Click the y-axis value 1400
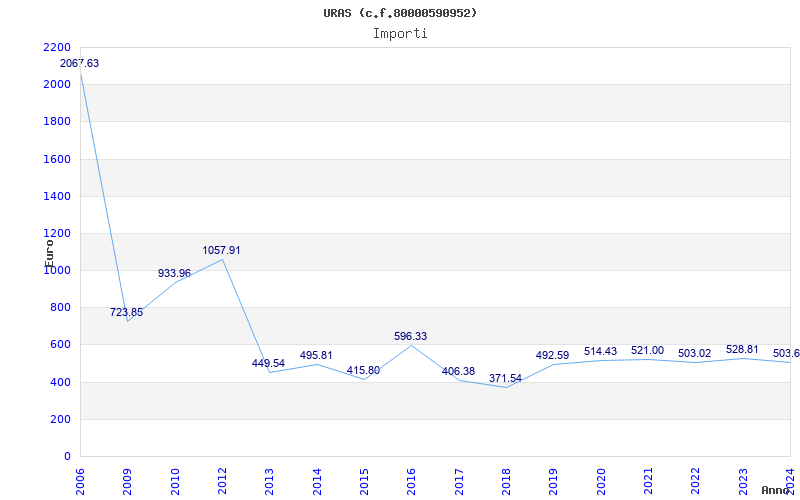Viewport: 800px width, 500px height. tap(57, 196)
